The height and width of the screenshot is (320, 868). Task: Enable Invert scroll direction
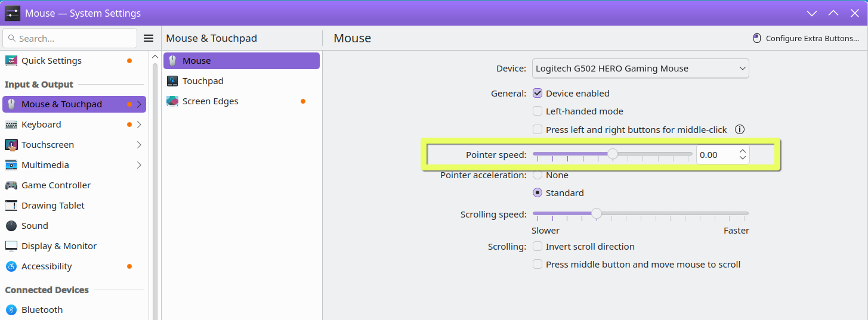[x=538, y=246]
